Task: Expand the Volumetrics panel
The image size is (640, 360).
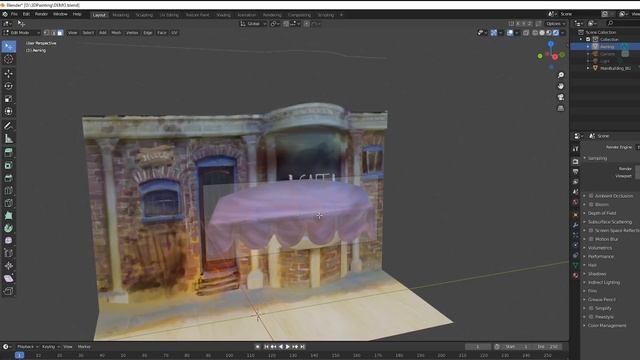Action: pyautogui.click(x=600, y=248)
